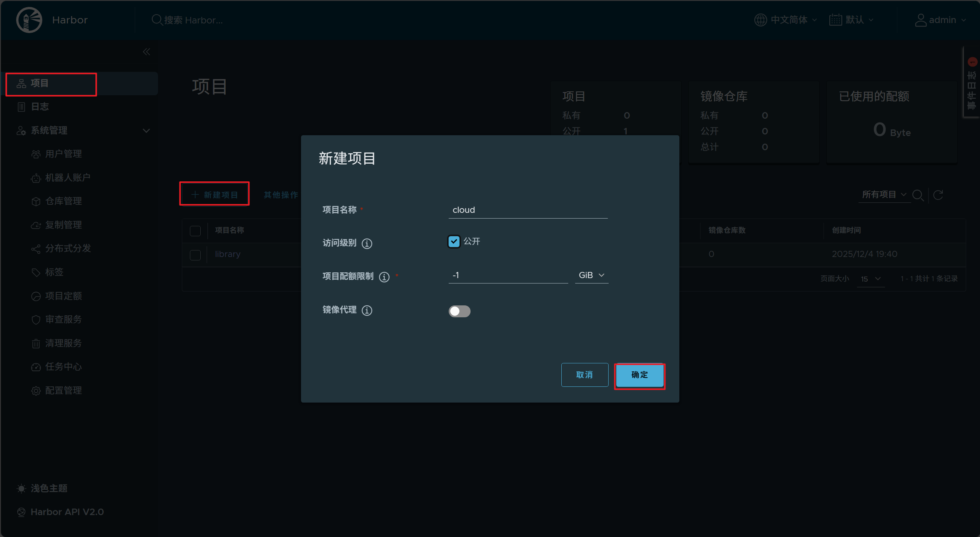Image resolution: width=980 pixels, height=537 pixels.
Task: Open the GiB quota unit dropdown
Action: (591, 275)
